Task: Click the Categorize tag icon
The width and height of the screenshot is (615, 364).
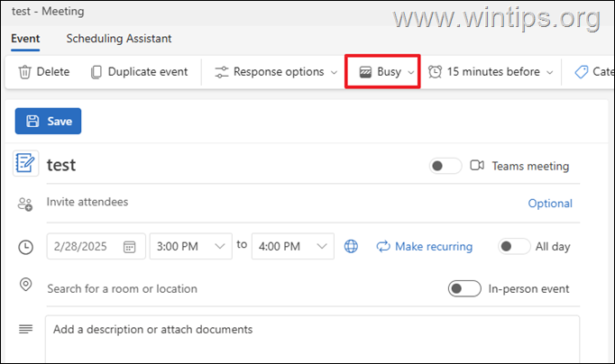Action: coord(582,72)
